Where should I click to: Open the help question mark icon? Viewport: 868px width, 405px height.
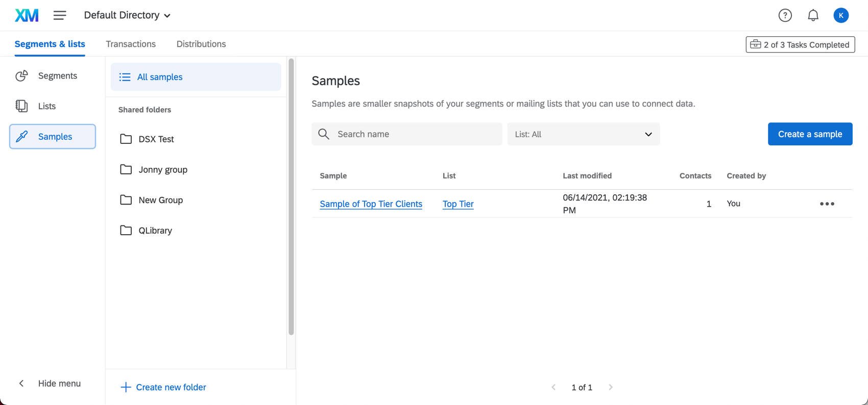click(785, 15)
